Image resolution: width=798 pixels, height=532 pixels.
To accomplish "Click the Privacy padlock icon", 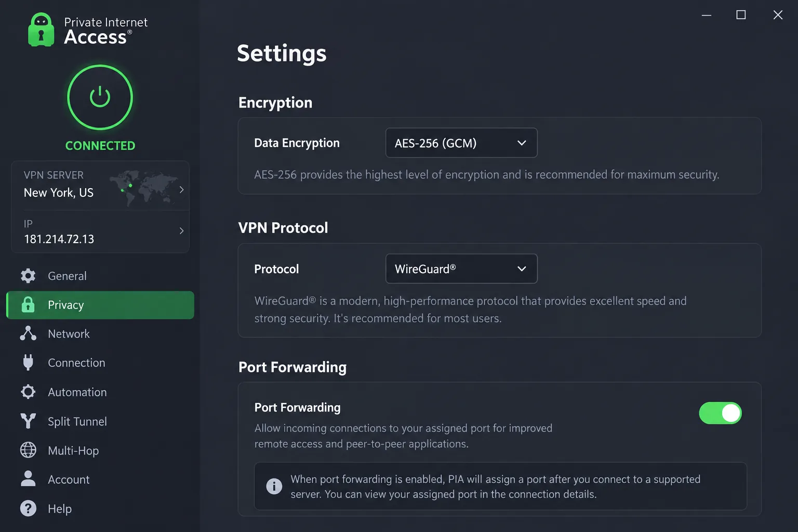I will click(x=28, y=305).
